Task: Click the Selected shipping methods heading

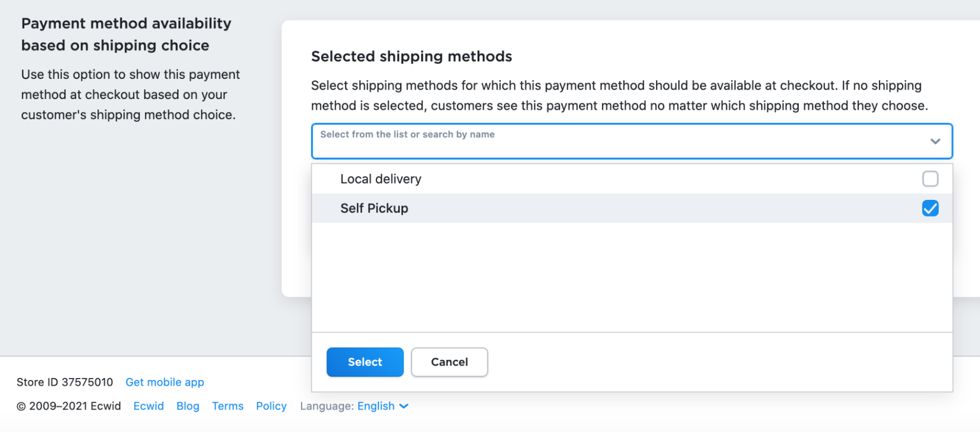Action: point(411,56)
